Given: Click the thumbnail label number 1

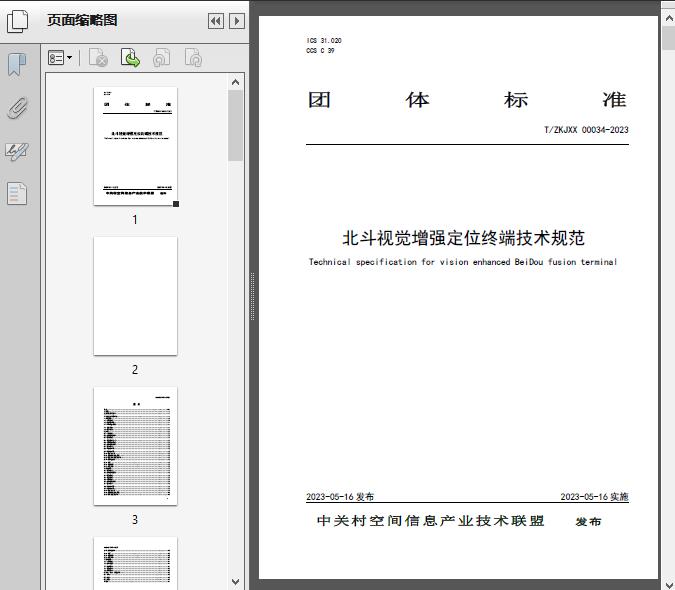Looking at the screenshot, I should [135, 219].
